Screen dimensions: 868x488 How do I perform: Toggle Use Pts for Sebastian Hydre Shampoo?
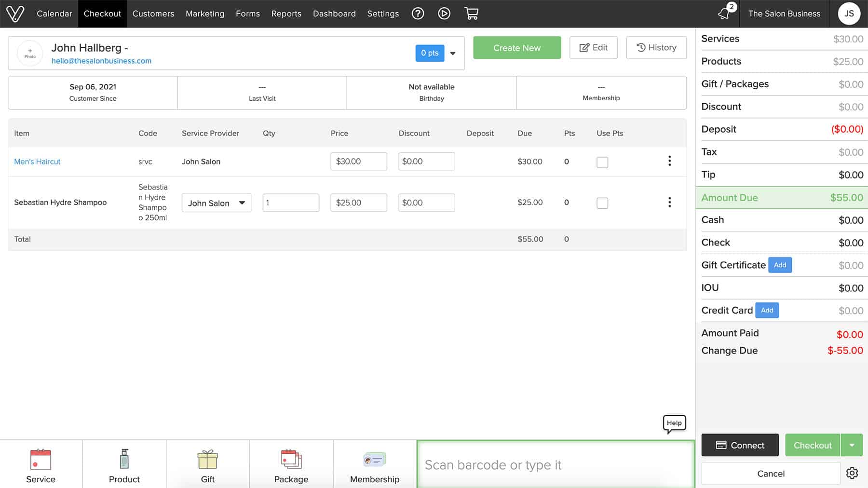click(x=602, y=203)
